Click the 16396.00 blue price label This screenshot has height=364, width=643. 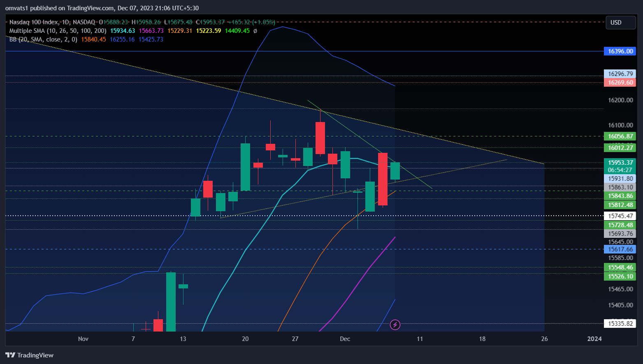(620, 51)
